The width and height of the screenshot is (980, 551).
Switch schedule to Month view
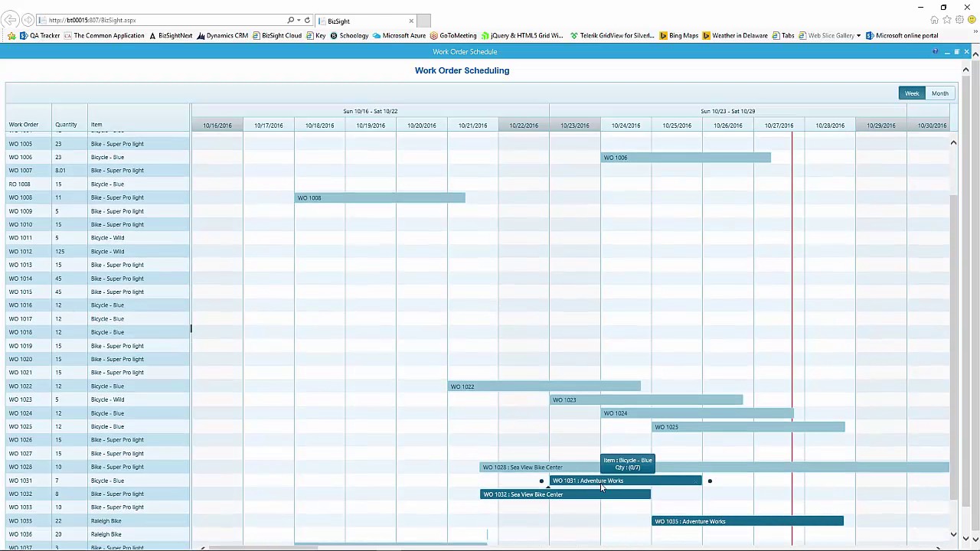click(939, 93)
